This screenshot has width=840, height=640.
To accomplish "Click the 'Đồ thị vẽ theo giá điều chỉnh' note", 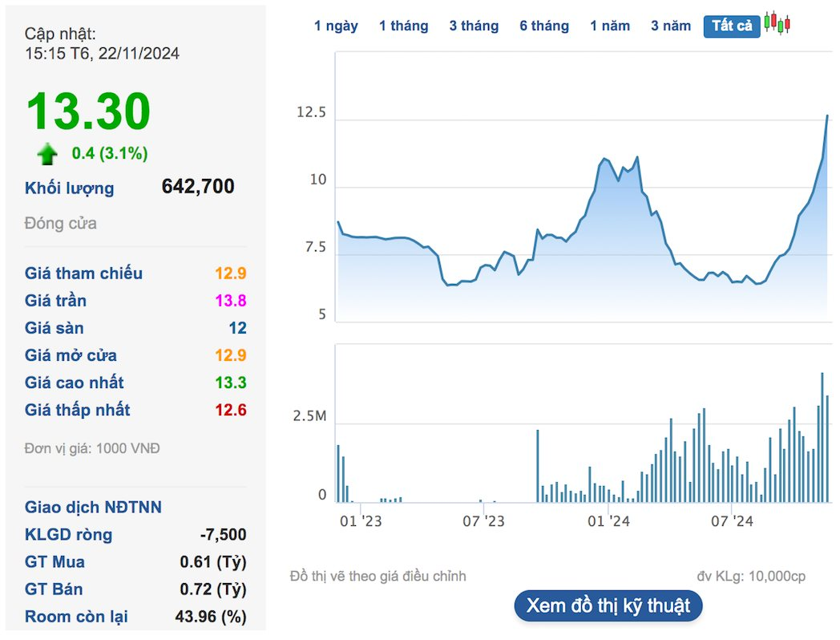I will pyautogui.click(x=378, y=576).
